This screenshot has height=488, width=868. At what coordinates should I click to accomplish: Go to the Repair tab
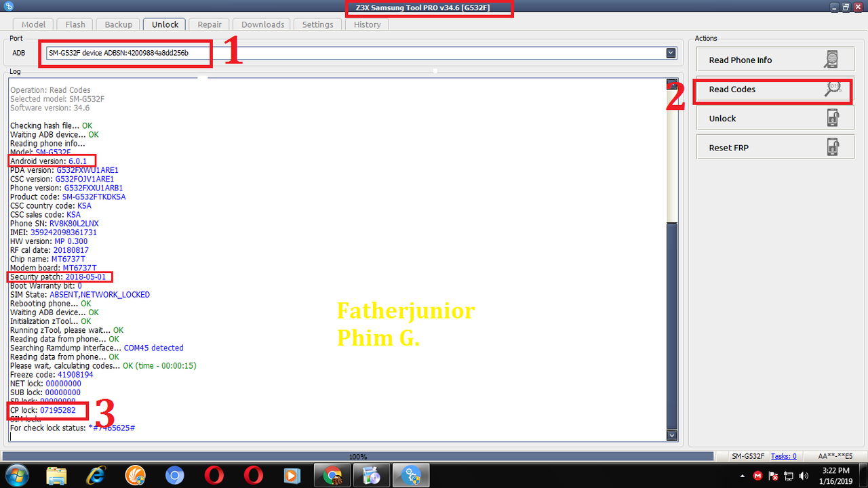coord(210,24)
